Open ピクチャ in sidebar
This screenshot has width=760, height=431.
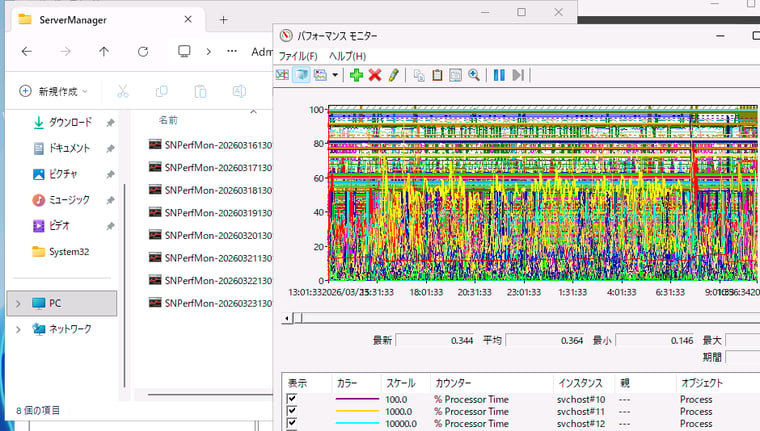pos(63,174)
